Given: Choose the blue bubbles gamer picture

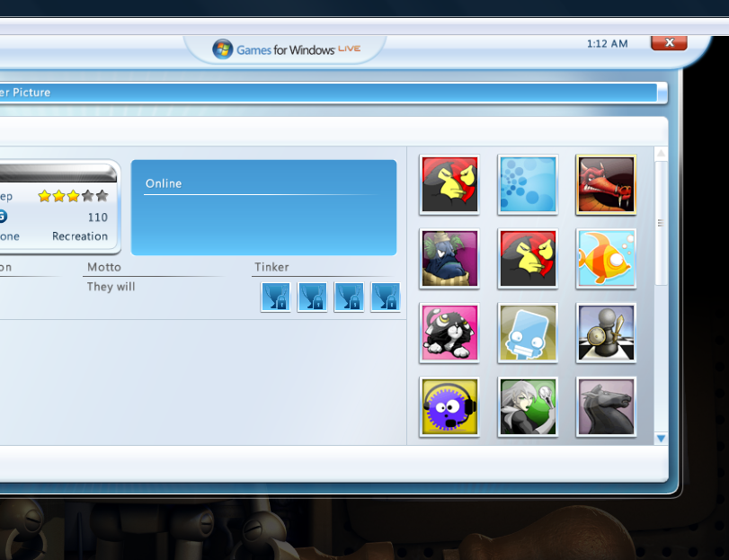Looking at the screenshot, I should 528,184.
